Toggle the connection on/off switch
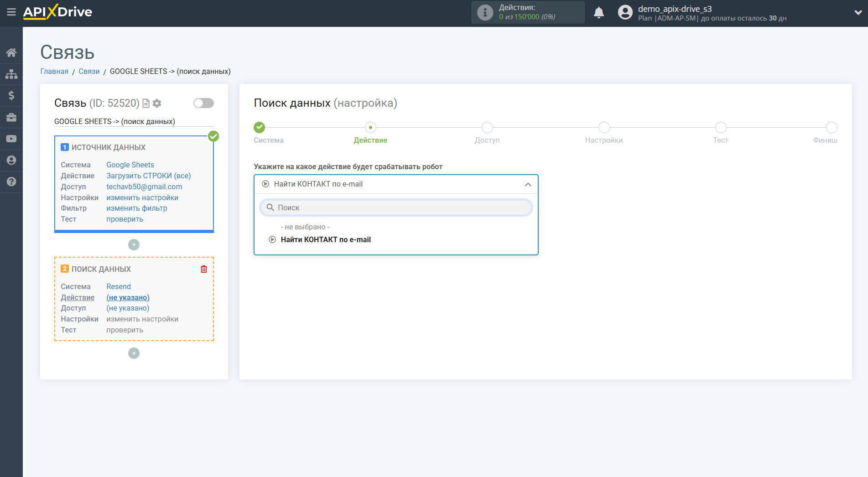The width and height of the screenshot is (868, 477). click(x=203, y=103)
